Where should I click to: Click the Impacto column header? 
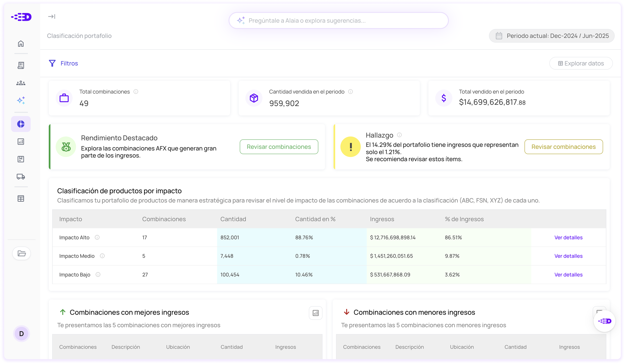point(71,219)
